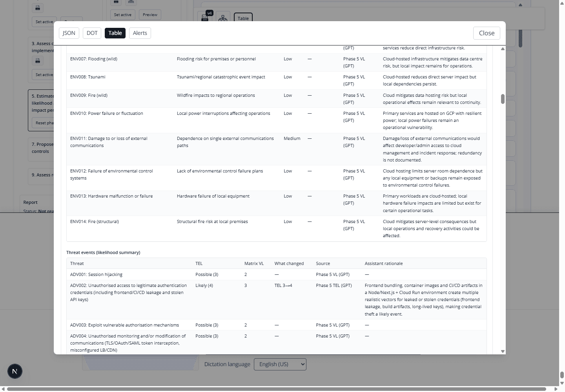This screenshot has height=392, width=565.
Task: Click the Report section heading
Action: [x=30, y=202]
